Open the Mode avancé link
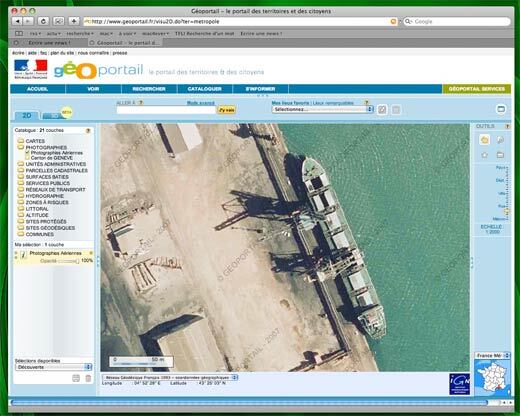This screenshot has width=520, height=416. point(200,103)
